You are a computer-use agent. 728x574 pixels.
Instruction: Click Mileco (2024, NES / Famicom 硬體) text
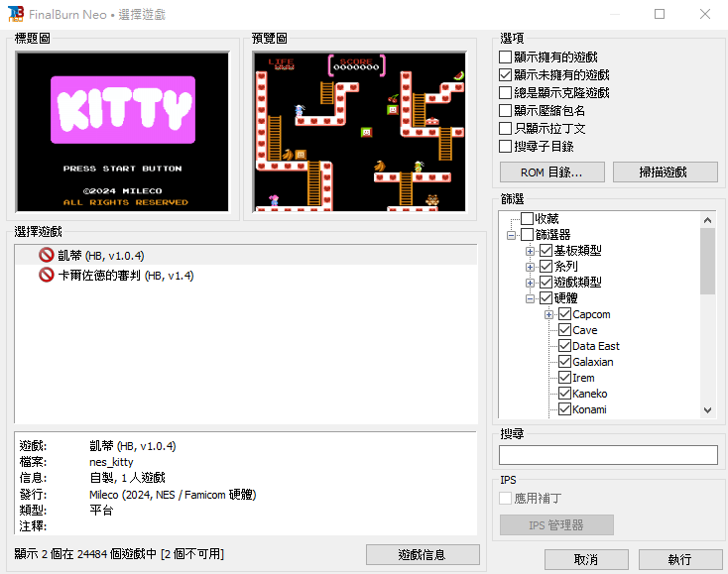173,495
